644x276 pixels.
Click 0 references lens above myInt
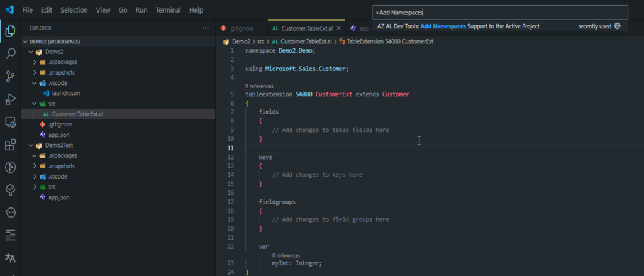pos(286,255)
